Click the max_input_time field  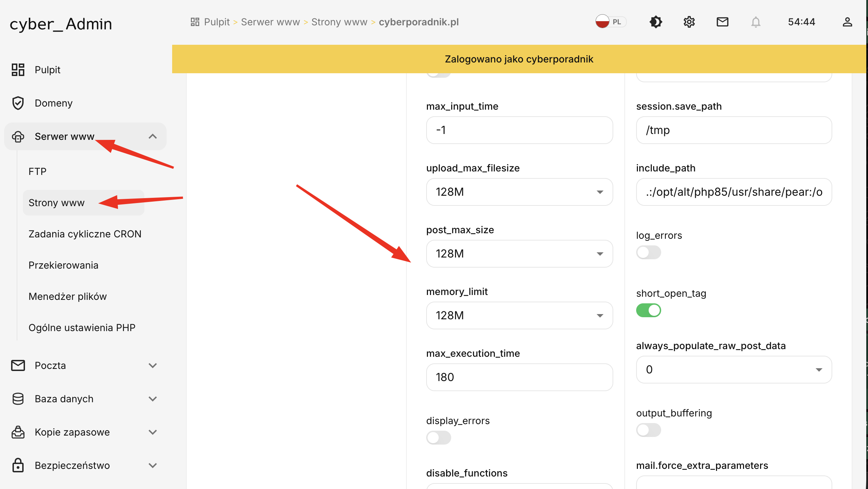pyautogui.click(x=519, y=130)
